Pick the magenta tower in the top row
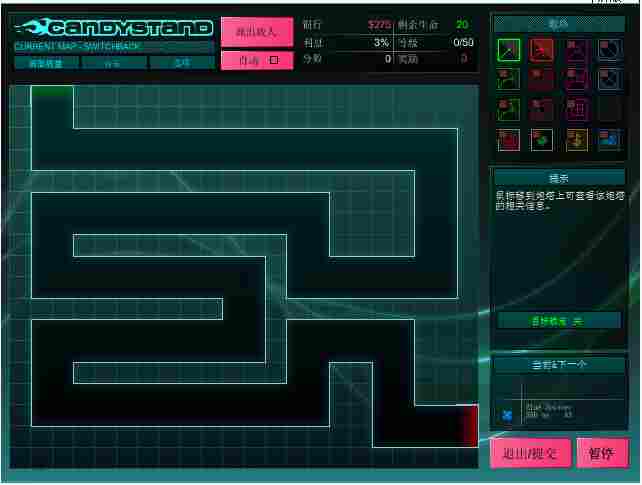Image resolution: width=642 pixels, height=485 pixels. [x=576, y=49]
